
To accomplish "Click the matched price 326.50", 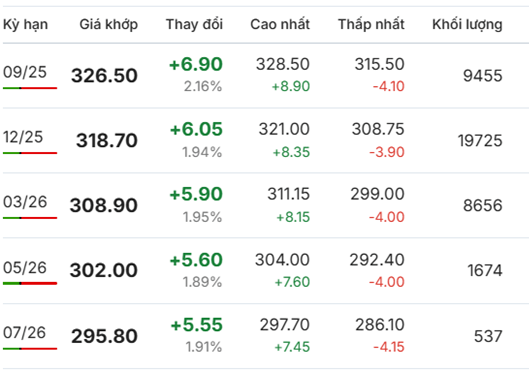I will [104, 75].
